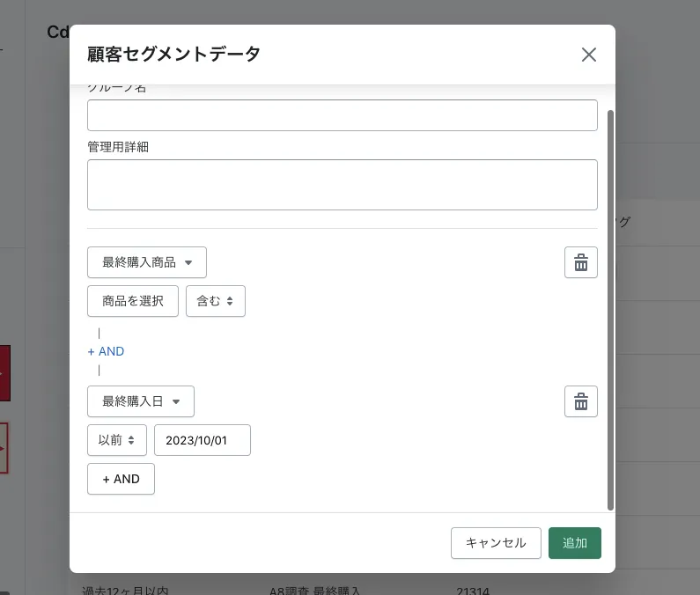The image size is (700, 595).
Task: Click into the 管理用詳細 text area
Action: click(342, 185)
